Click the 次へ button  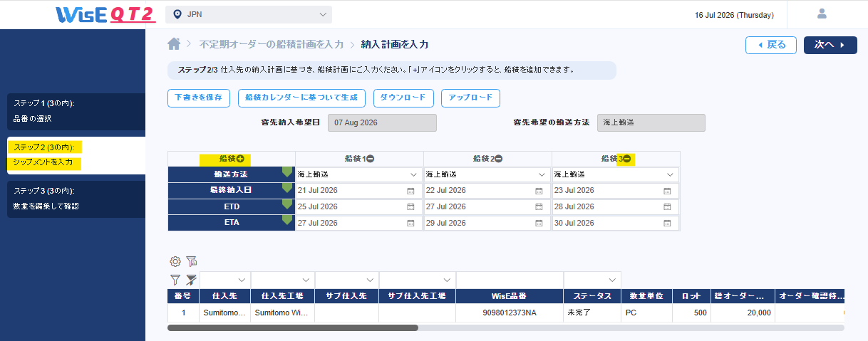pos(830,45)
